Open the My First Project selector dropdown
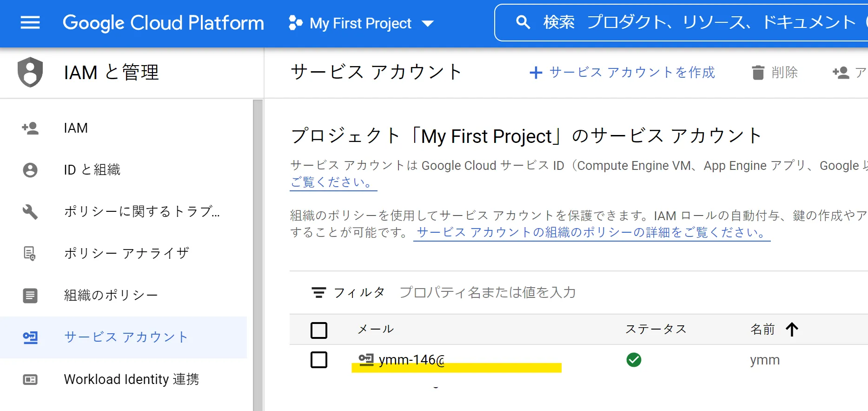This screenshot has width=868, height=411. click(x=361, y=23)
